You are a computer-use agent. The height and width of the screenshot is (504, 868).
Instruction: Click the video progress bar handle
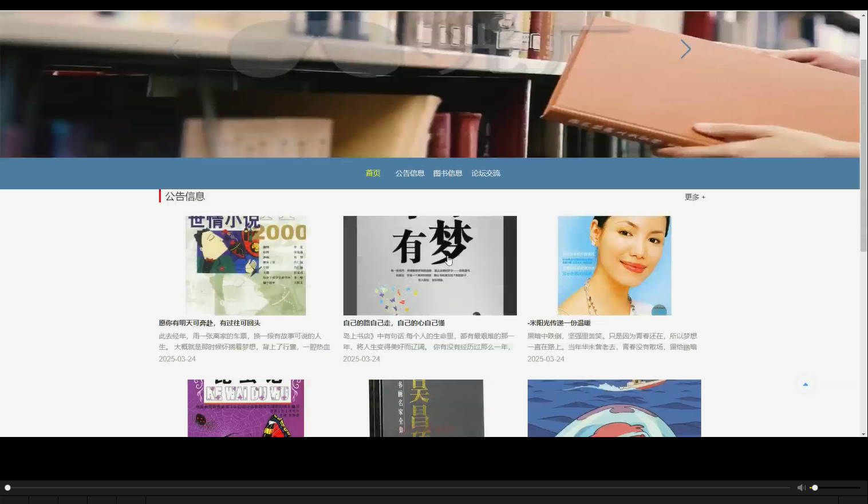click(7, 487)
